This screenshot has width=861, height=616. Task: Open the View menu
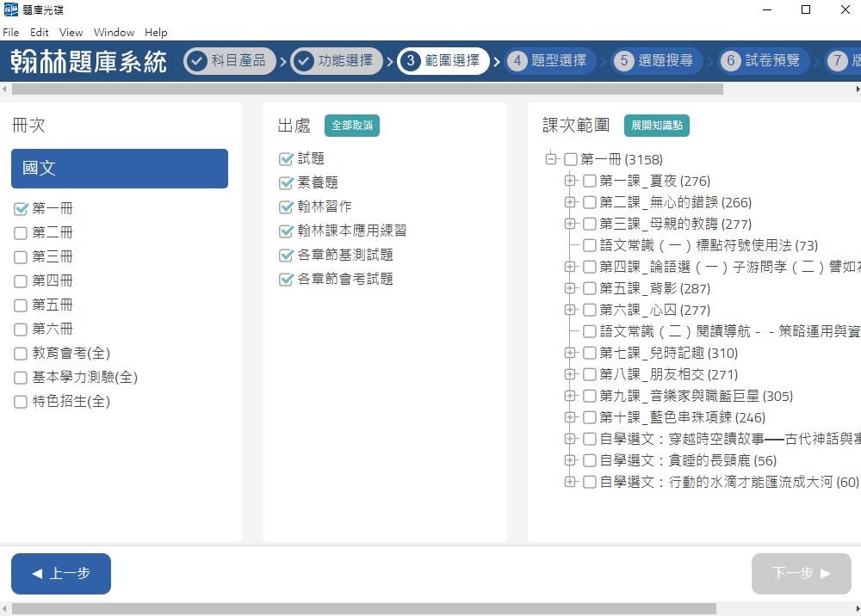71,33
